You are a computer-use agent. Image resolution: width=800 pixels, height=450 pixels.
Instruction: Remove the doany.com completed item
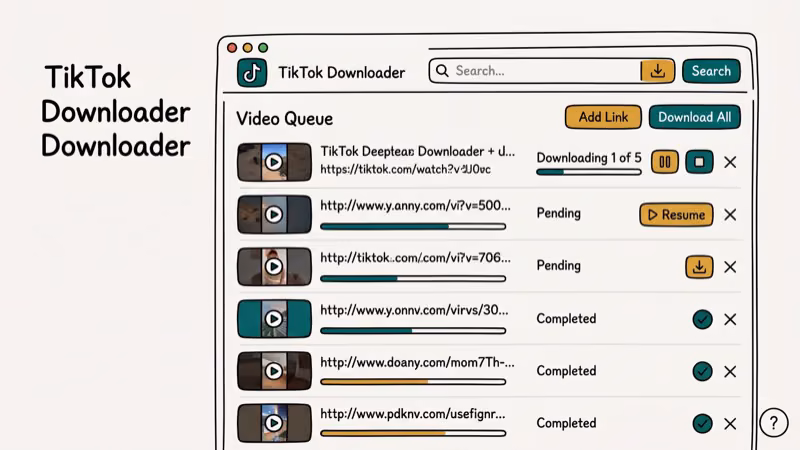[x=730, y=371]
